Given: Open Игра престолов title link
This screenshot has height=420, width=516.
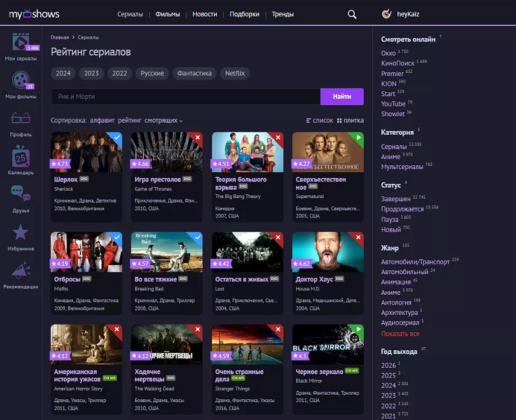Looking at the screenshot, I should coord(157,179).
